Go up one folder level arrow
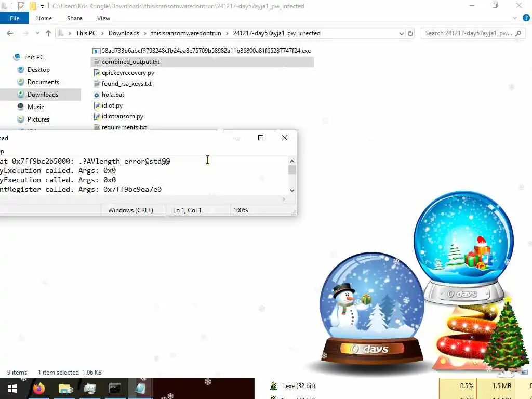The image size is (532, 399). [48, 33]
